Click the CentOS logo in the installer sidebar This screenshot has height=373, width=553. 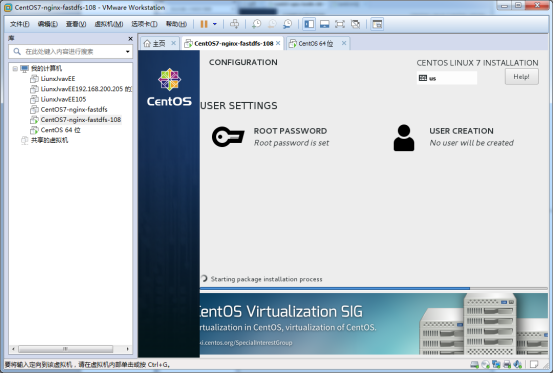pyautogui.click(x=169, y=87)
